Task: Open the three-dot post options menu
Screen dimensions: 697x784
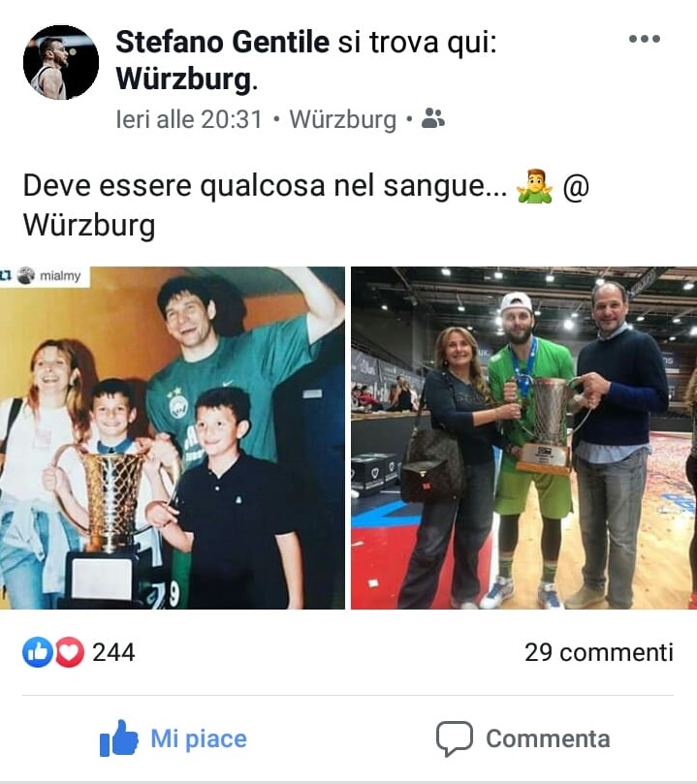Action: point(645,39)
